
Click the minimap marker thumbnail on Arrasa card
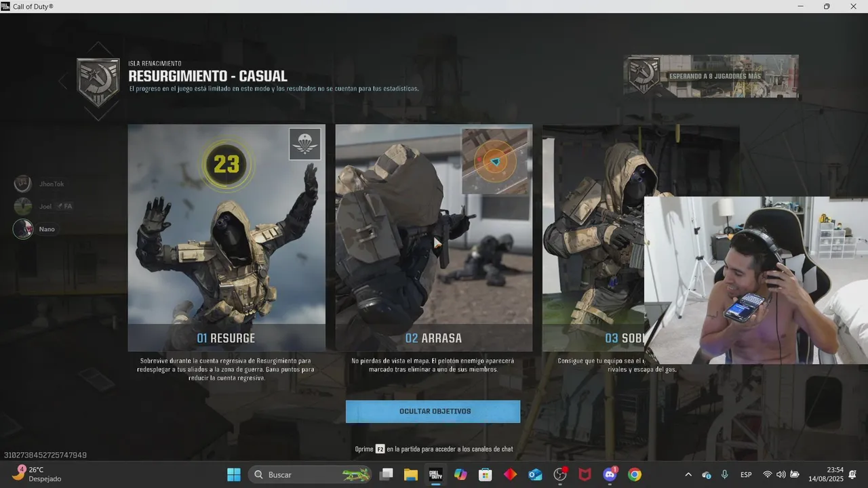pos(495,161)
